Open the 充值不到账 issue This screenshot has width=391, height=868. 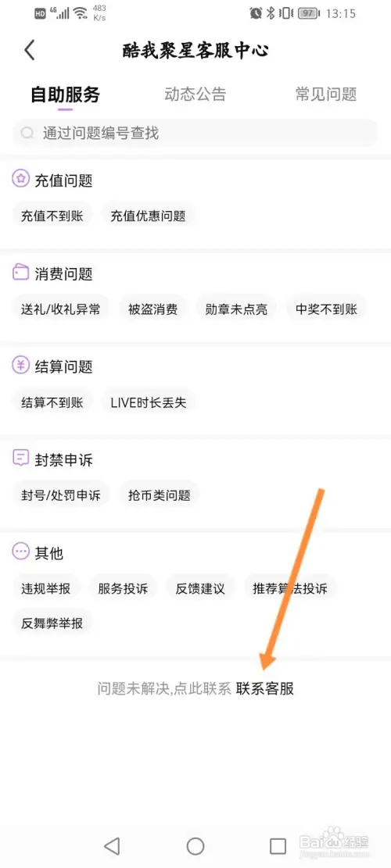click(x=52, y=216)
